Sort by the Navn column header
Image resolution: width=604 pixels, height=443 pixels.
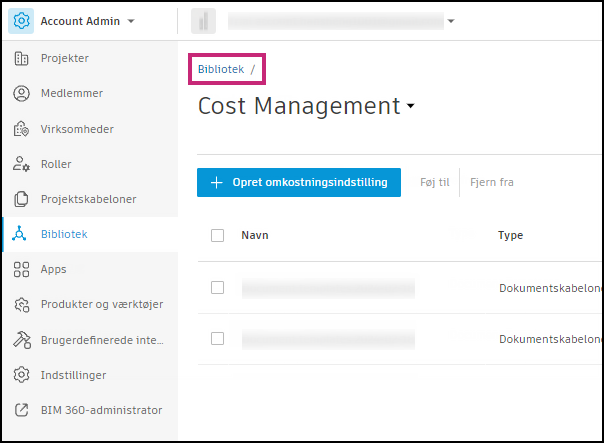click(254, 235)
